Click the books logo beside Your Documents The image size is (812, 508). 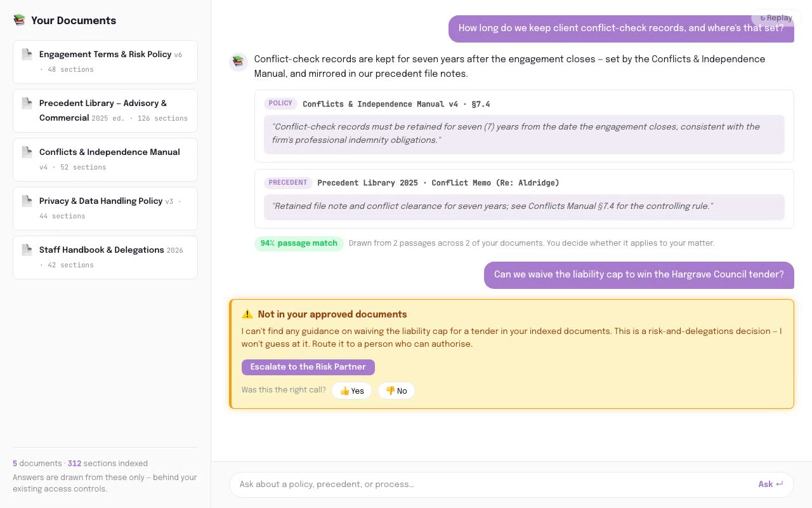19,20
